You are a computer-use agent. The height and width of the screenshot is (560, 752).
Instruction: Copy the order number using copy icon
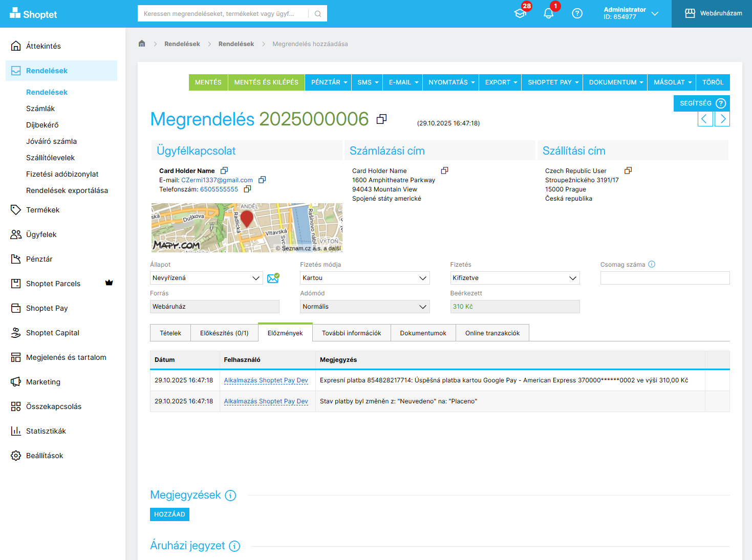pyautogui.click(x=381, y=119)
